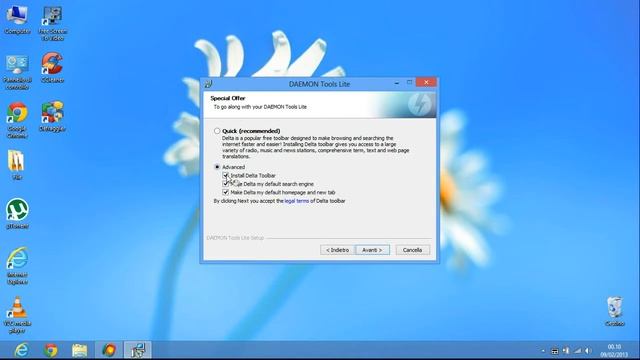Open the network signal tray icon
The width and height of the screenshot is (640, 360).
tap(578, 351)
